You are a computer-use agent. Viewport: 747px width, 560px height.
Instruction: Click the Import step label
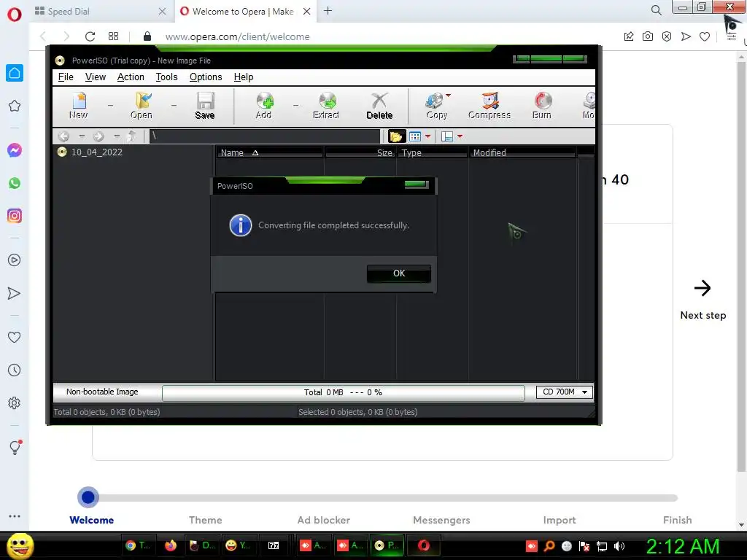560,520
